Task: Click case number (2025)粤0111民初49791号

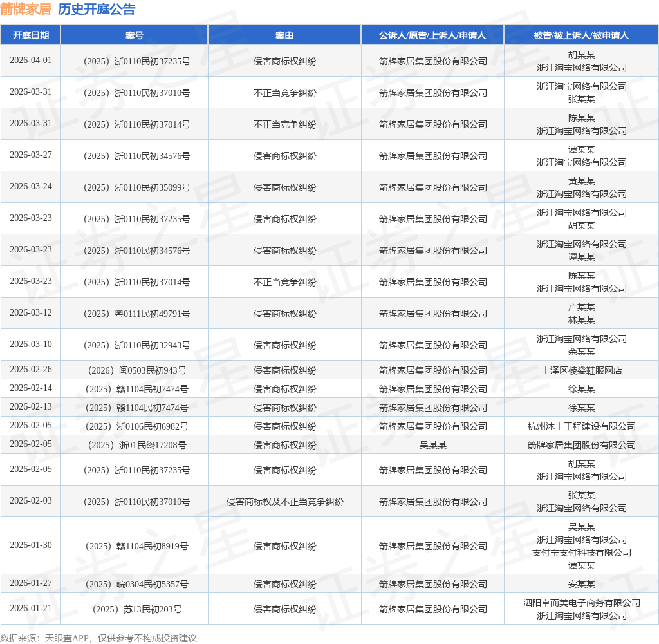Action: click(x=137, y=314)
